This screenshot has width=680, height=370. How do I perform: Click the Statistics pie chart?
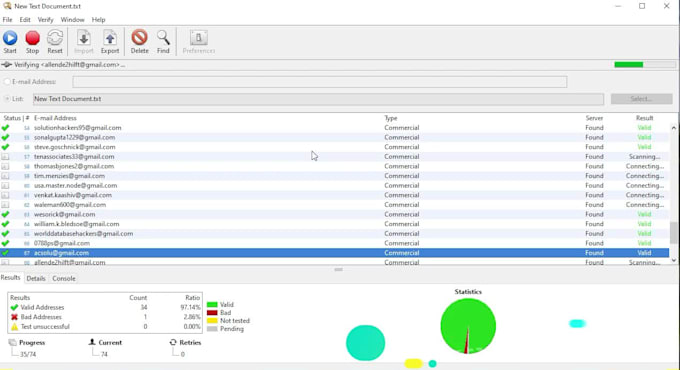click(x=468, y=326)
